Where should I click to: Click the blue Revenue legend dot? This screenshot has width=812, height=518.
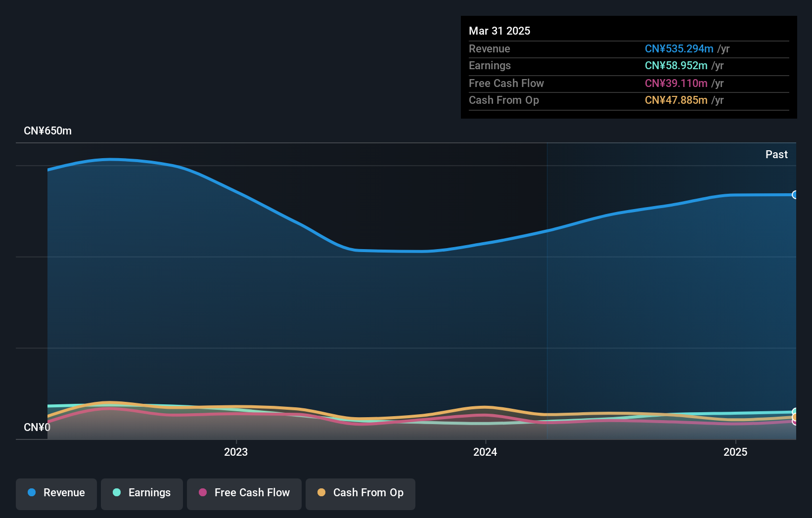(32, 492)
